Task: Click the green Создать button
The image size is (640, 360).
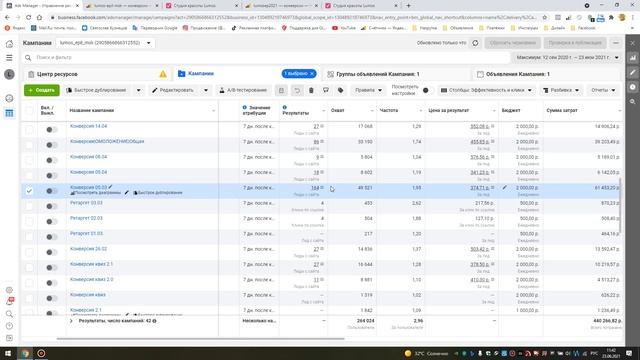Action: (x=42, y=90)
